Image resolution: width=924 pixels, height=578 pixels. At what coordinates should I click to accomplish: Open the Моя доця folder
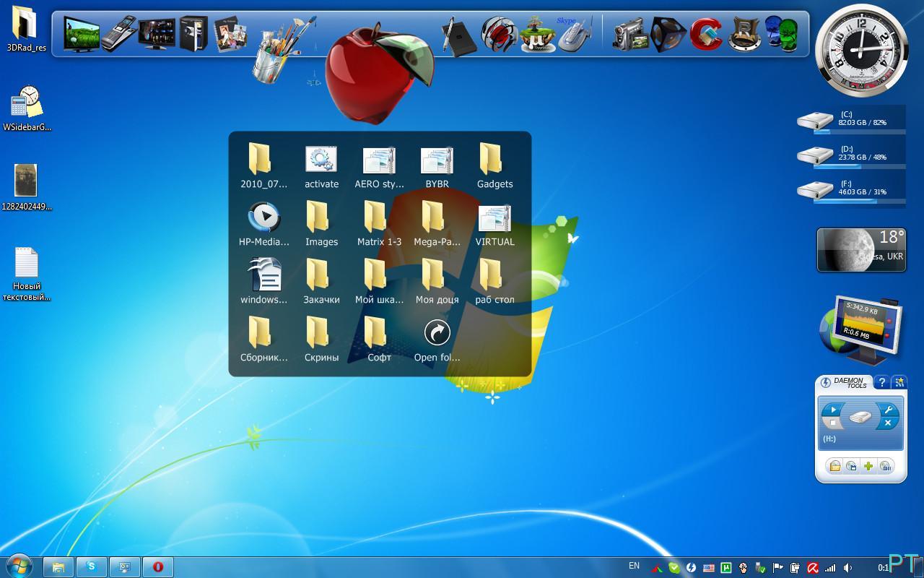(437, 282)
